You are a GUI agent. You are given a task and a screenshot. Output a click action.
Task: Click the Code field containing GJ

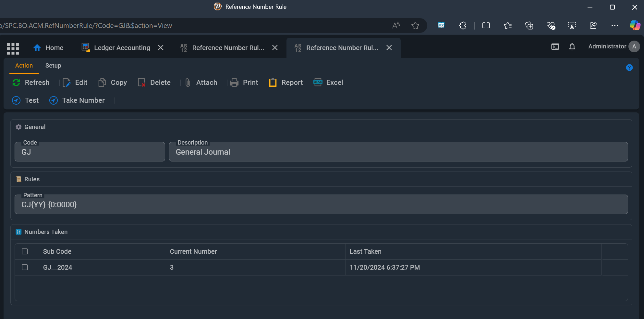tap(90, 152)
